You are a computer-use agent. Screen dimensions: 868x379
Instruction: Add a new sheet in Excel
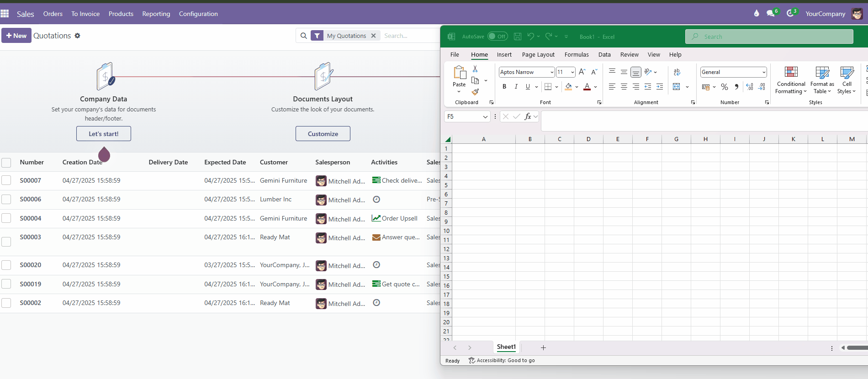[543, 348]
